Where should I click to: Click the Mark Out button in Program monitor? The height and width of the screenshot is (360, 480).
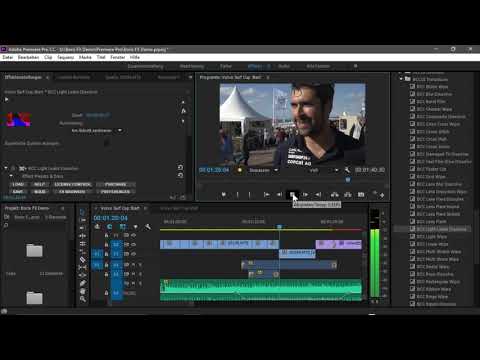pos(249,195)
